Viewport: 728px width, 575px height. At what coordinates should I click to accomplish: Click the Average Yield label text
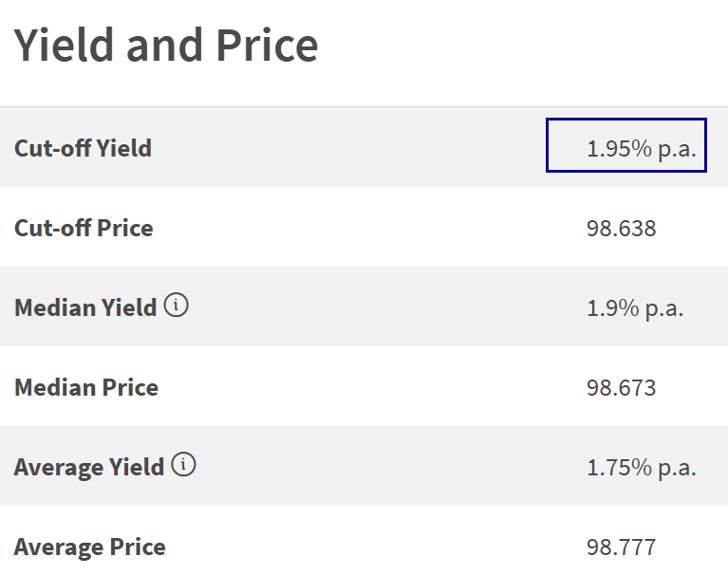89,467
